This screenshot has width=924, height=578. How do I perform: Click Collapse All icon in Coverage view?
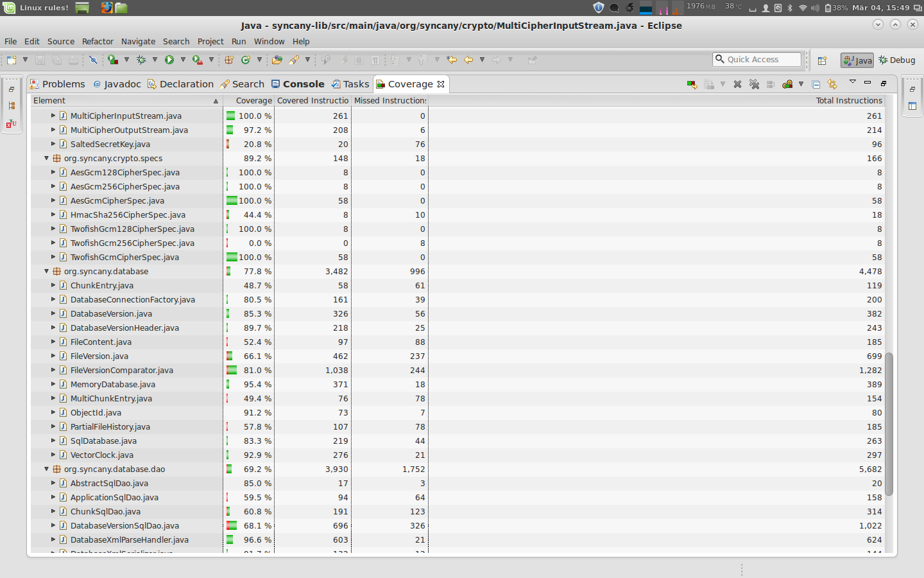click(x=816, y=84)
